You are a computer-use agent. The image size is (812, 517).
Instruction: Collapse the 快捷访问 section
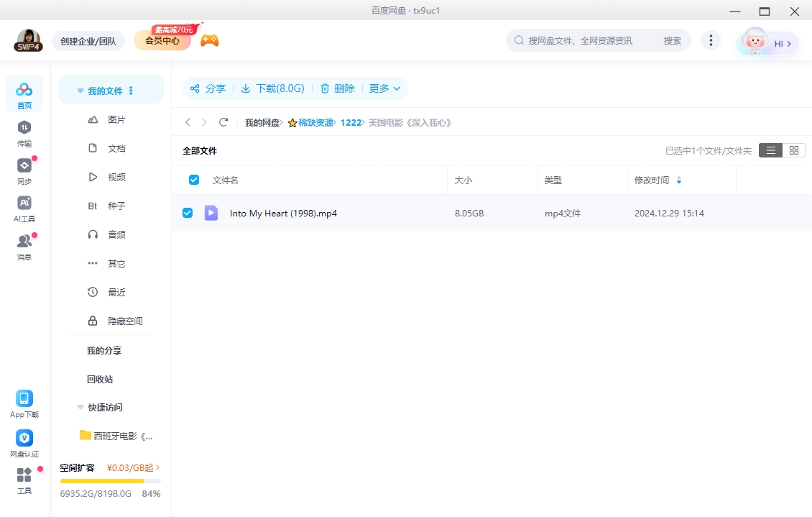[x=80, y=407]
